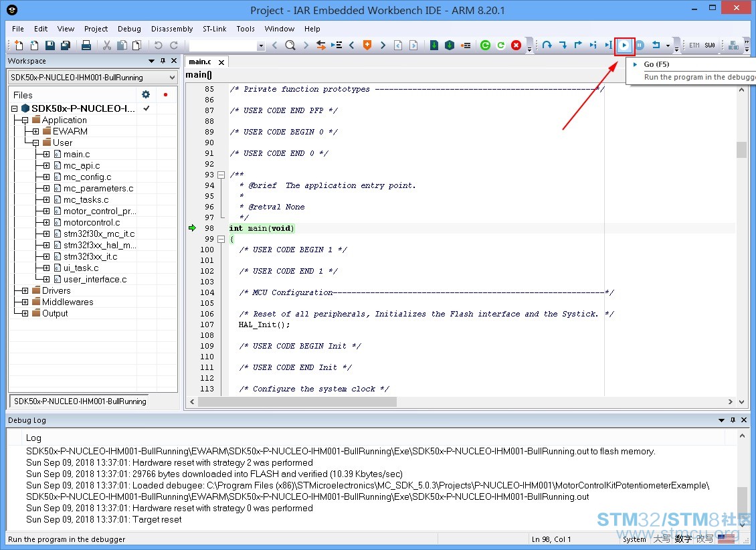Click the Step Over debug icon
The image size is (756, 550).
point(547,45)
